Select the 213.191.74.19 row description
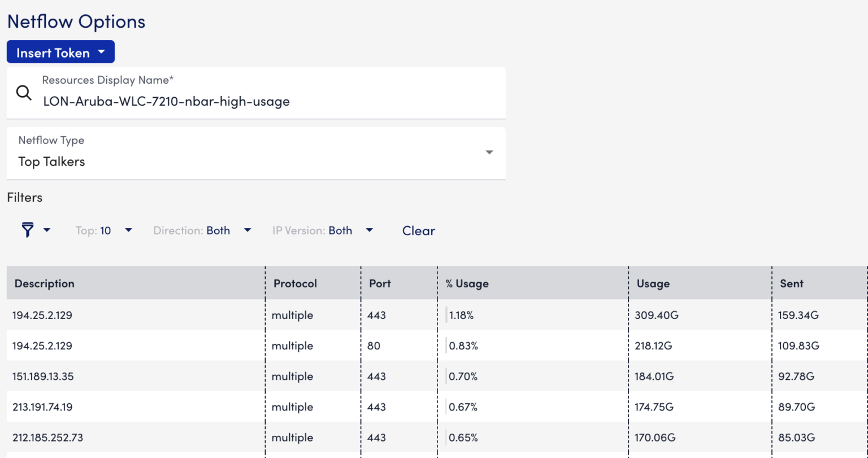Screen dimensions: 868x458 [x=42, y=407]
